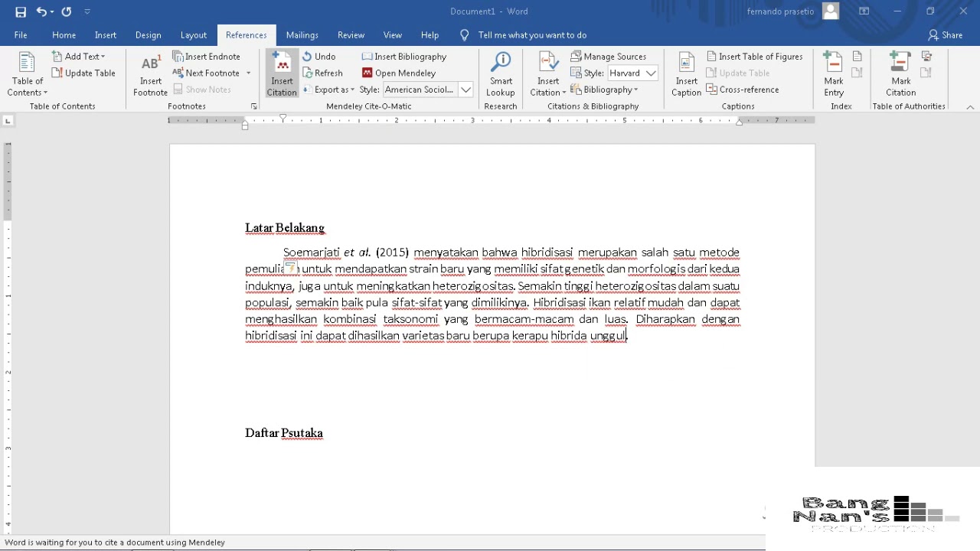Open the Harvard style dropdown
This screenshot has width=980, height=551.
click(650, 73)
